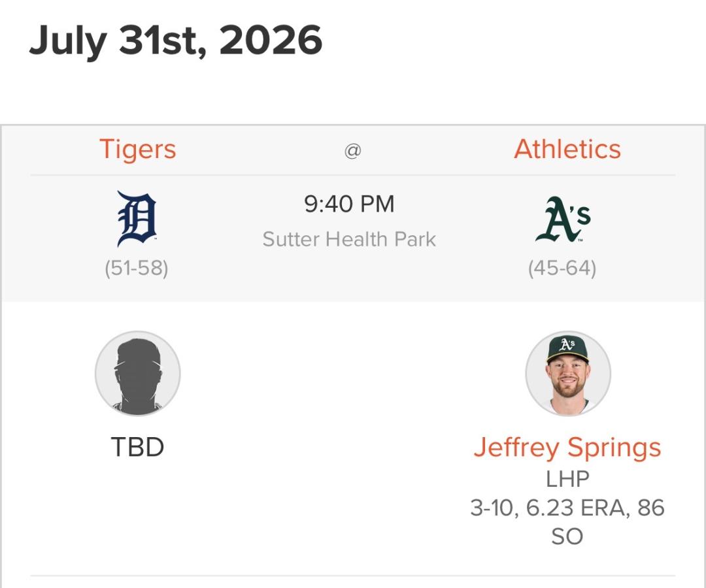Click the Tigers record (51-58)
Image resolution: width=706 pixels, height=588 pixels.
pos(137,269)
